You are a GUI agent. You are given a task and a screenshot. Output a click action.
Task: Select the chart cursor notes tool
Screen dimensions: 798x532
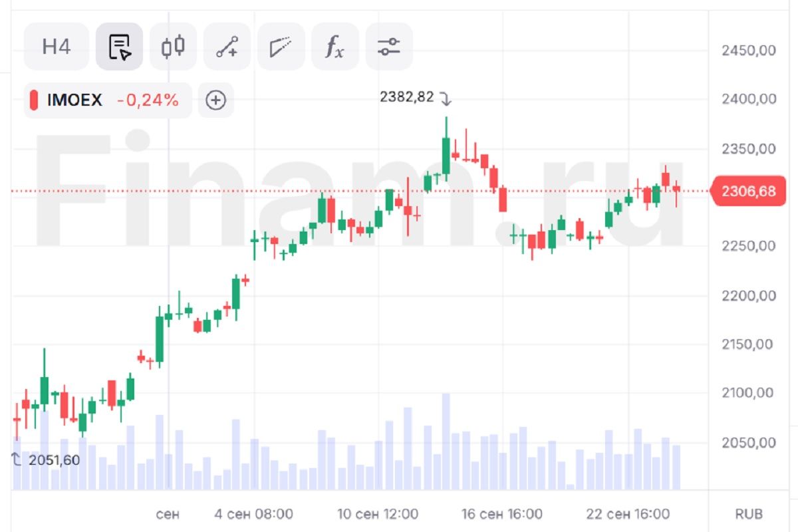tap(119, 47)
